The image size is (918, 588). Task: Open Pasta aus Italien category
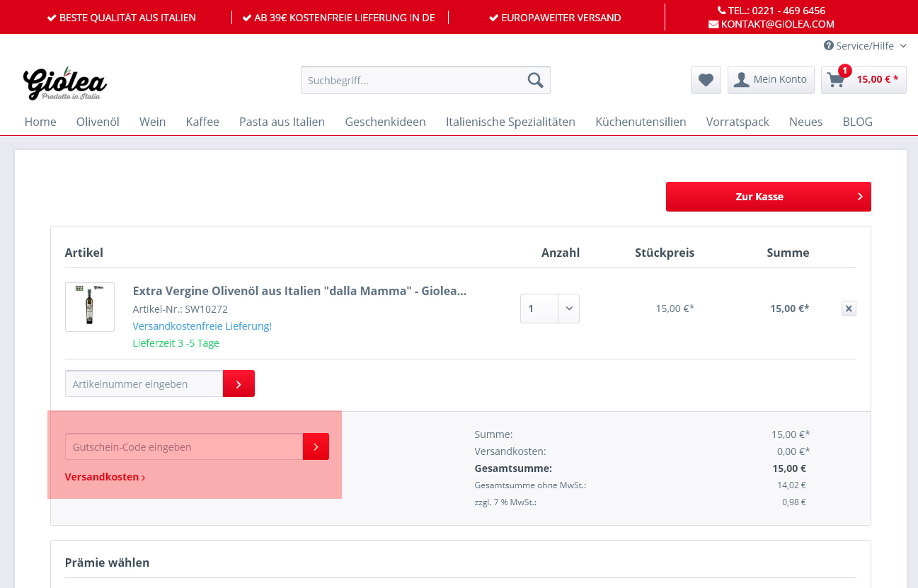(282, 122)
